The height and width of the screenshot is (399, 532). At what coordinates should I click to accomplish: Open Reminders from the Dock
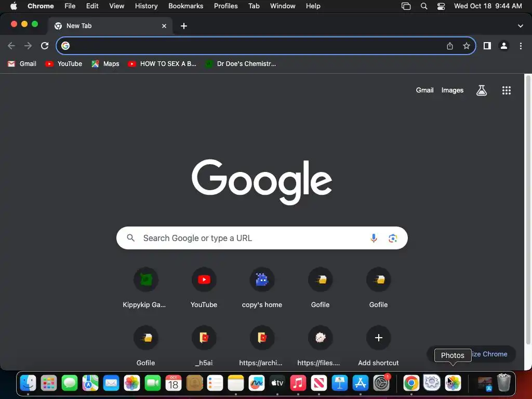[x=215, y=383]
